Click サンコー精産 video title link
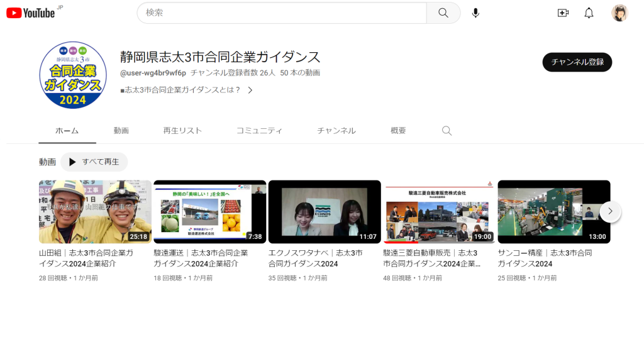The width and height of the screenshot is (644, 349). (545, 258)
